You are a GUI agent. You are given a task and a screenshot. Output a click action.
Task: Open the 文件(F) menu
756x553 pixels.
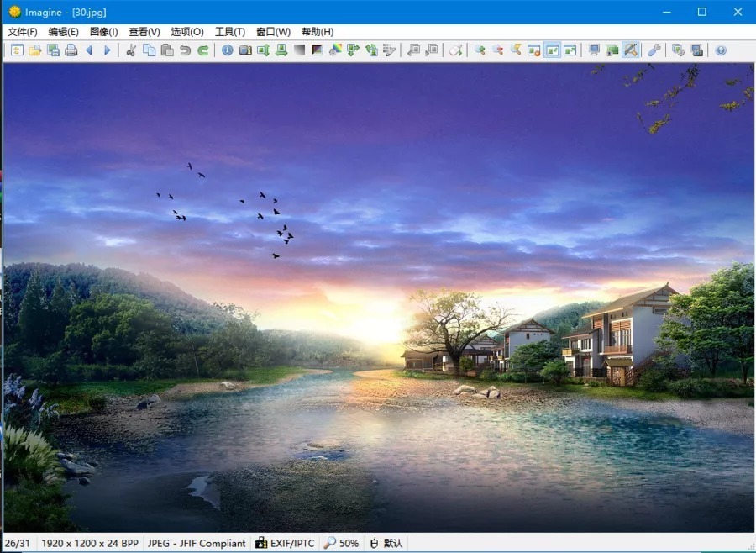(23, 32)
